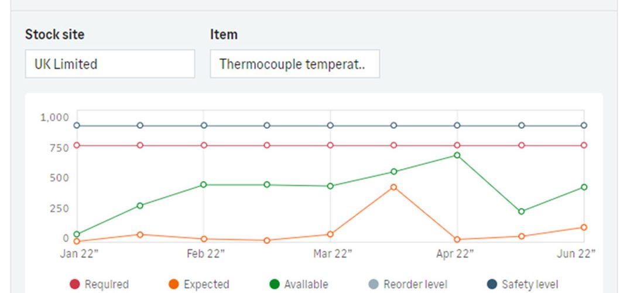644x293 pixels.
Task: Click the Available peak point at Apr 22
Action: pyautogui.click(x=457, y=155)
